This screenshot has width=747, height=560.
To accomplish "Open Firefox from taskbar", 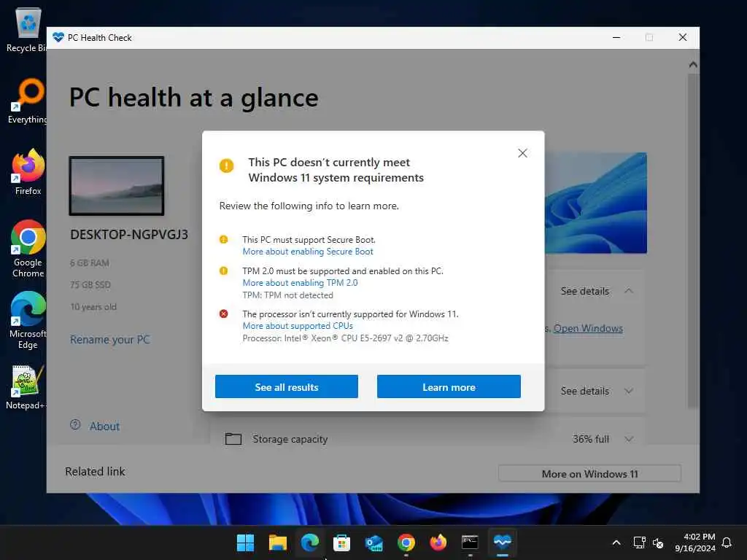I will [438, 542].
